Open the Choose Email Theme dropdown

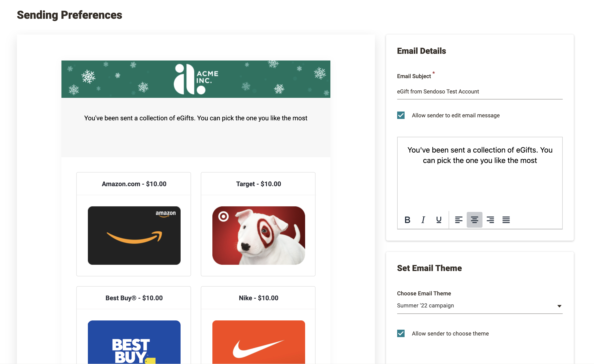[x=480, y=306]
